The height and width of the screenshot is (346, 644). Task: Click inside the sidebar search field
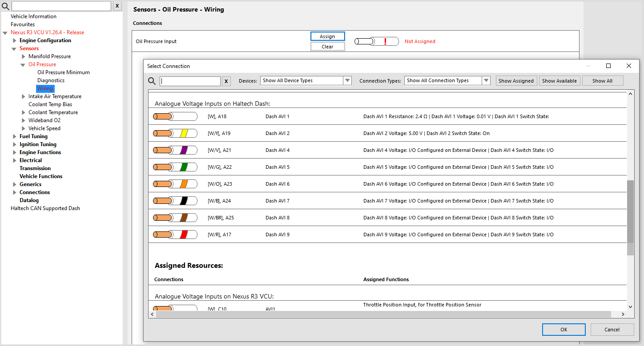(61, 6)
